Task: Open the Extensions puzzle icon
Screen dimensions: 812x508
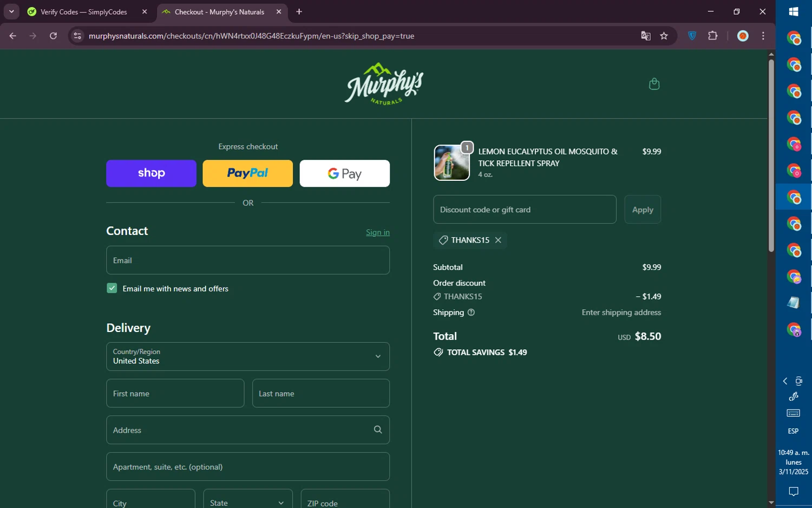Action: point(713,36)
